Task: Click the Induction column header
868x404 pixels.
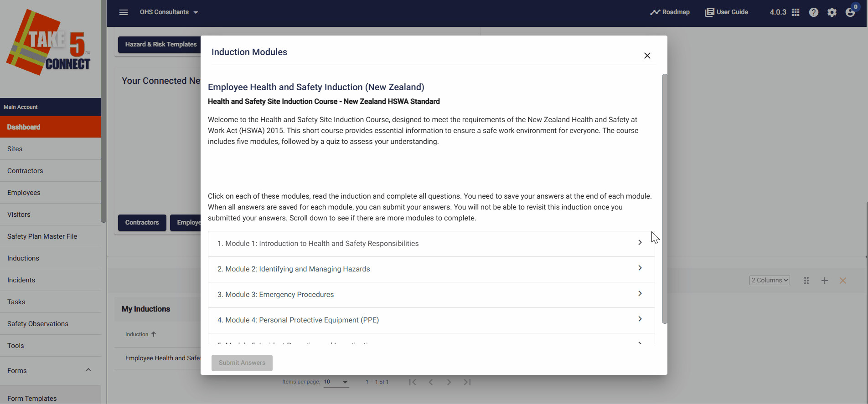Action: point(137,334)
